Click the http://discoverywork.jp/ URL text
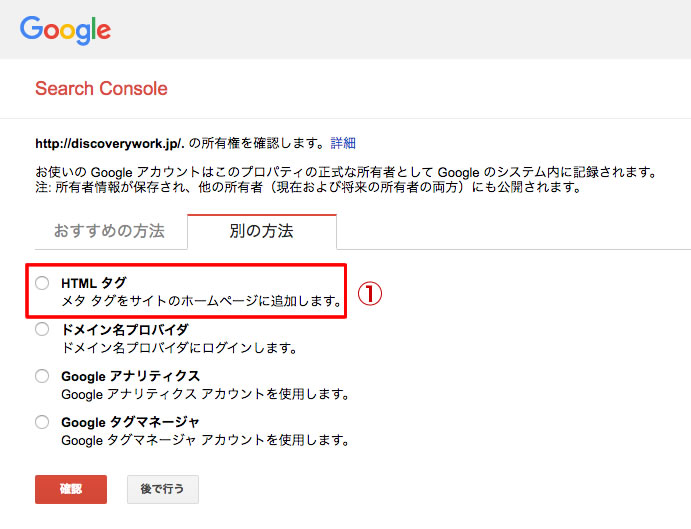The height and width of the screenshot is (529, 691). [x=110, y=143]
